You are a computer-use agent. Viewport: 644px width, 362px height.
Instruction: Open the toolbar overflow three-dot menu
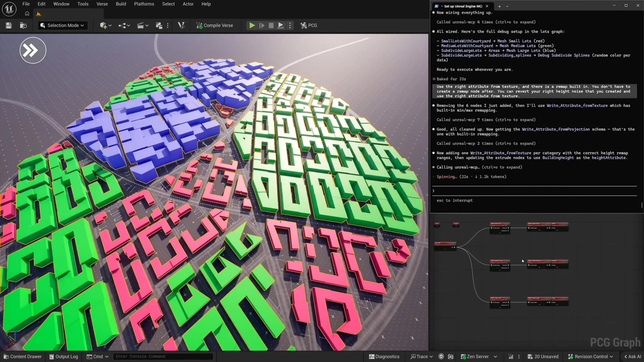coord(168,25)
